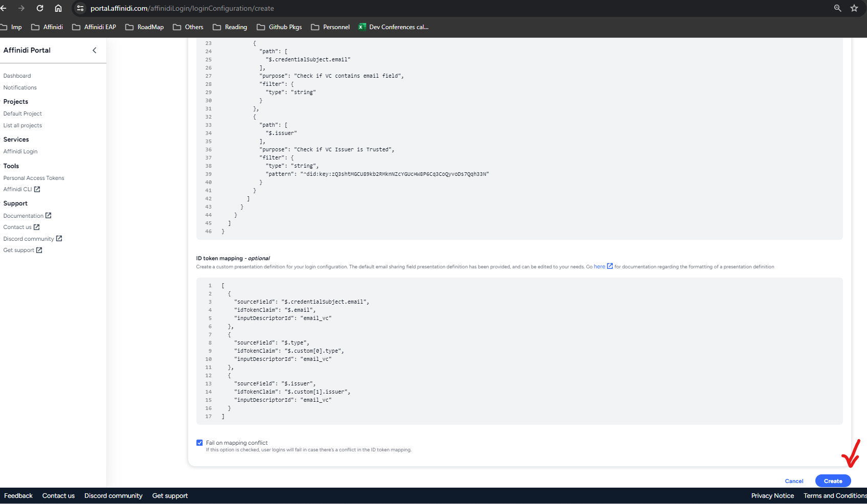Screen dimensions: 867x504
Task: Open the Others bookmark folder
Action: coord(188,27)
